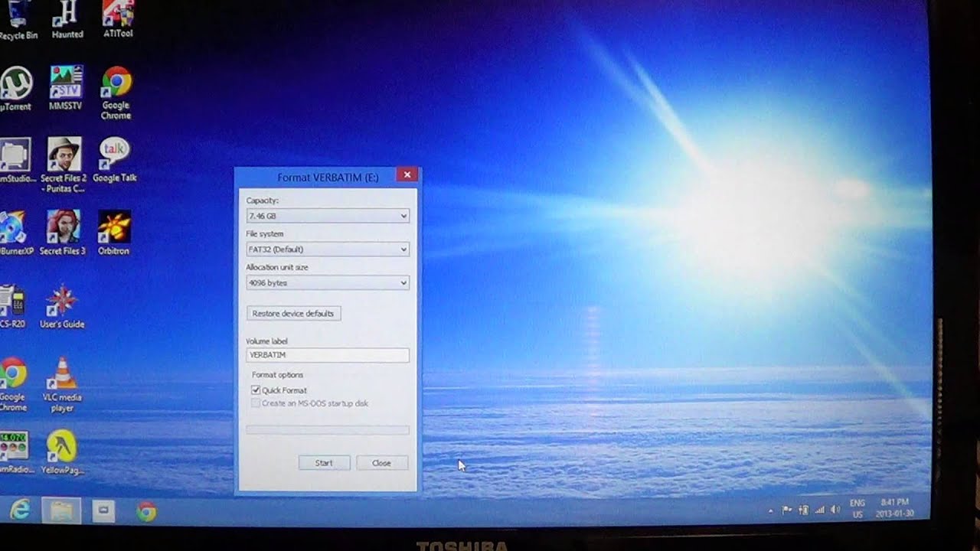
Task: Click the power/battery tray icon
Action: pyautogui.click(x=804, y=510)
